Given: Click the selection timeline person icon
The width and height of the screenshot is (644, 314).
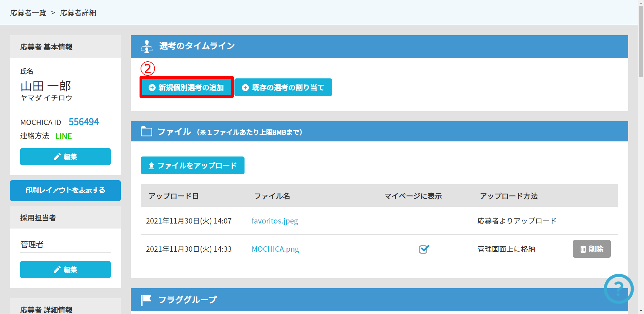Looking at the screenshot, I should (x=147, y=47).
